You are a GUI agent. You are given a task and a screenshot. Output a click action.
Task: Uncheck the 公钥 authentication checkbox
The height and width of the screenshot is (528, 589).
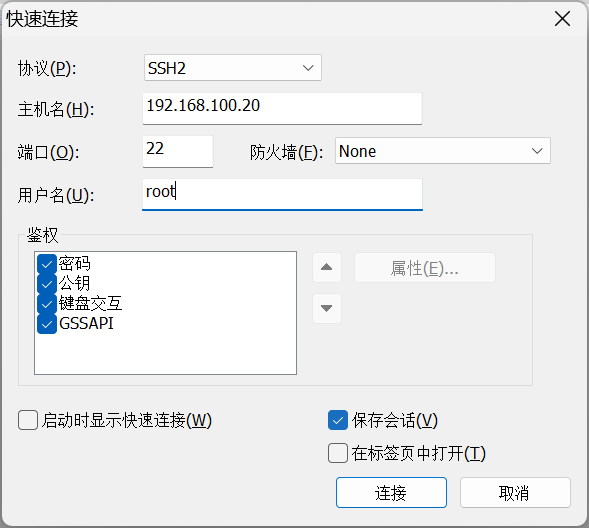(47, 284)
